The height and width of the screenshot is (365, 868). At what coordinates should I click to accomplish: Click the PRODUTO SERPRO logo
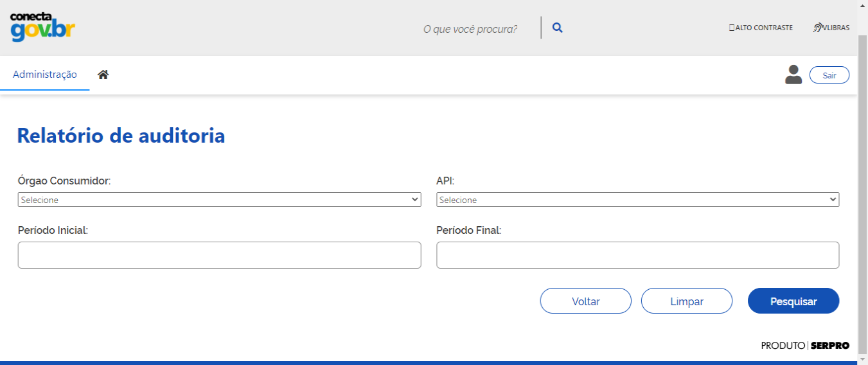805,346
